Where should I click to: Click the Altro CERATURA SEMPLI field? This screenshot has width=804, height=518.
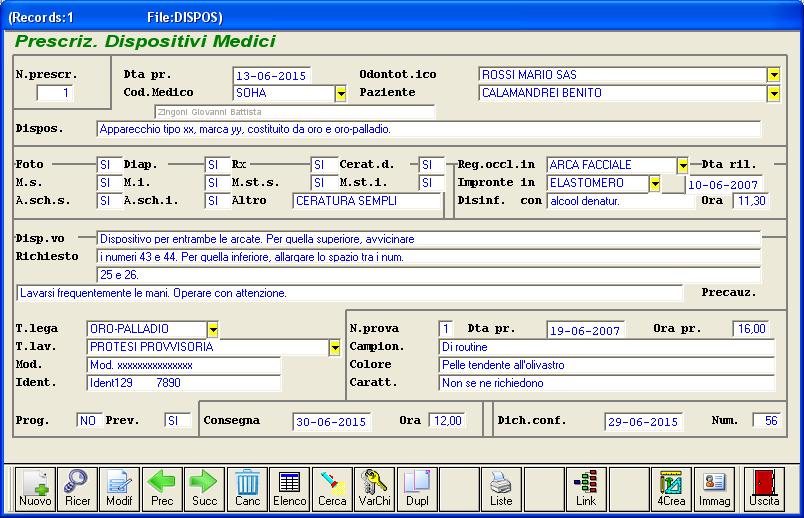367,201
